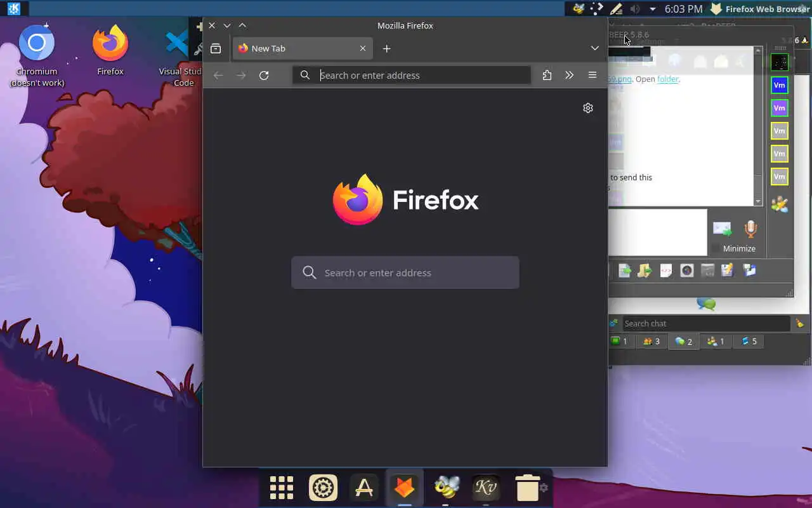This screenshot has width=812, height=508.
Task: Expand the list all tabs chevron
Action: pos(594,48)
